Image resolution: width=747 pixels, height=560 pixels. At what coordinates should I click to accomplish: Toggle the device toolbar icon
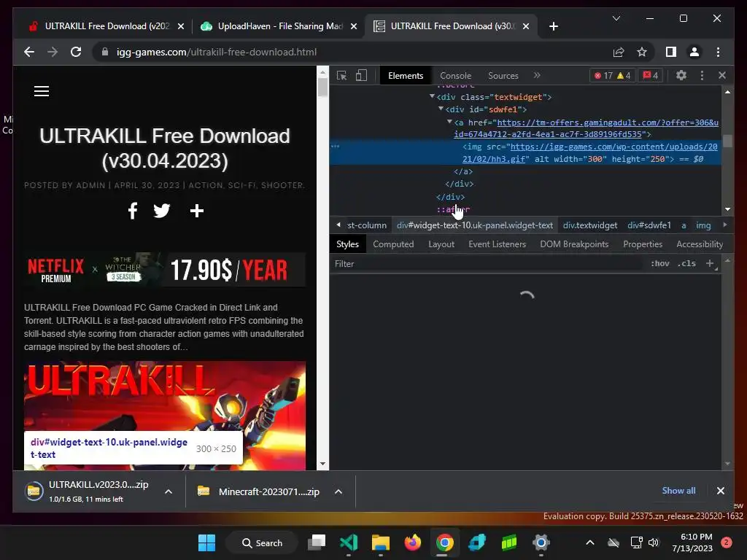[361, 75]
